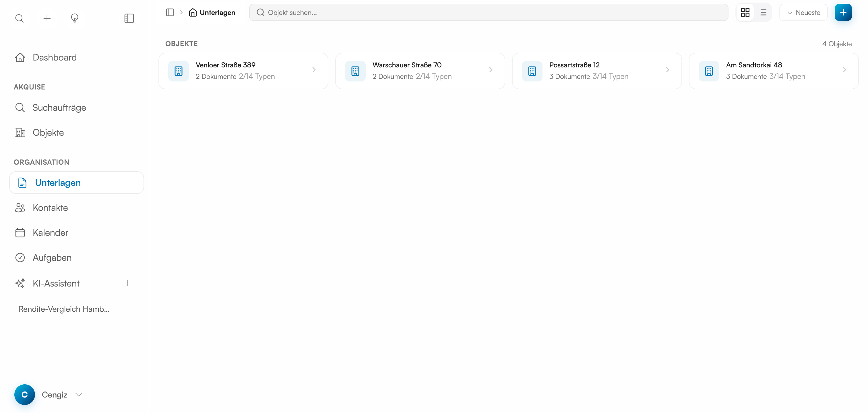Collapse sidebar using panel icon in sidebar header
868x413 pixels.
point(129,18)
